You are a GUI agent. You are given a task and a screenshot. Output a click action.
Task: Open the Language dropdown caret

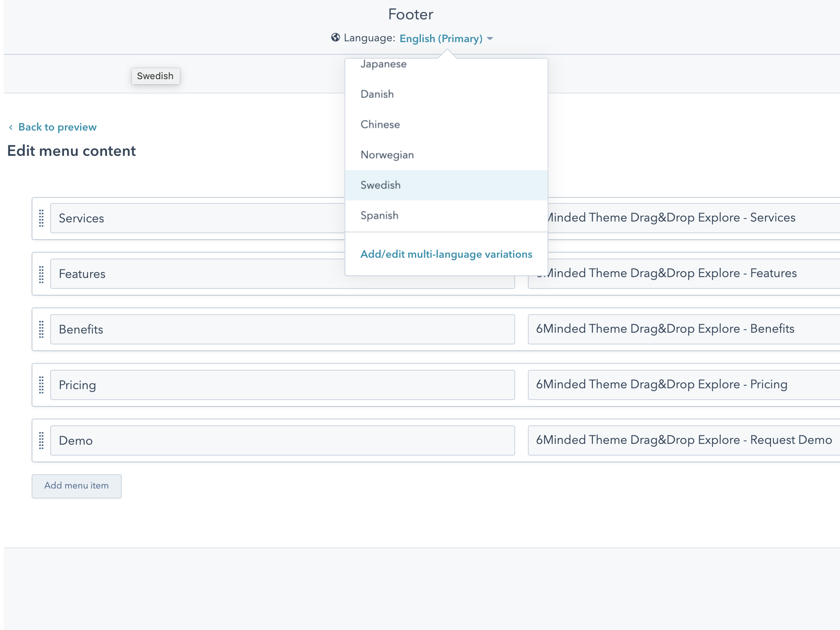point(490,39)
